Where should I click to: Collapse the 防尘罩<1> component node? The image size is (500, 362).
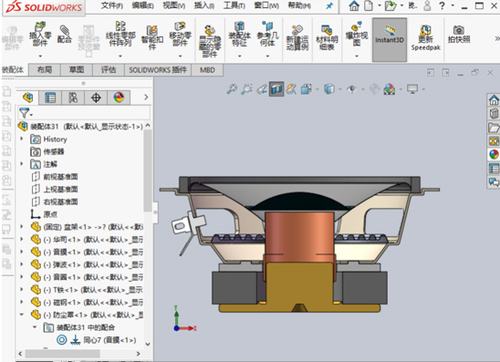22,314
